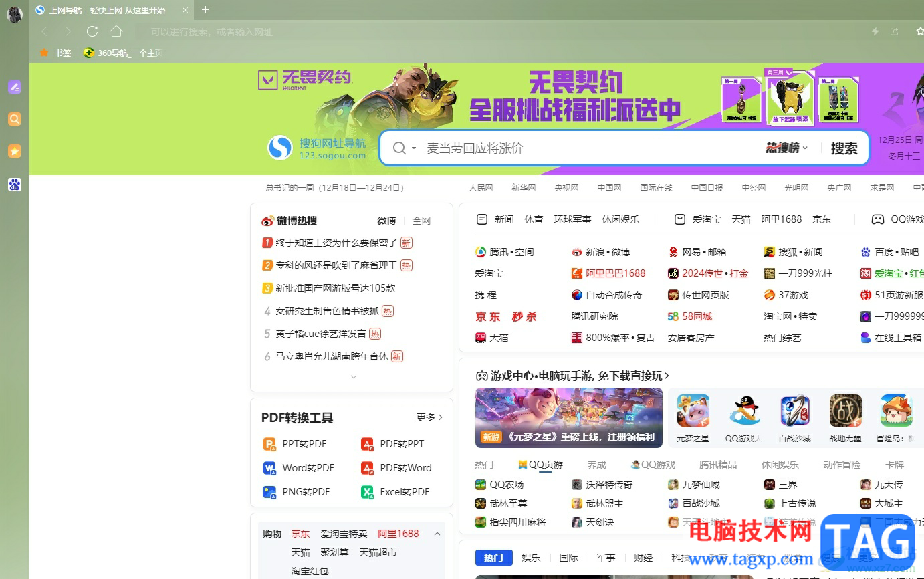Select the 腾讯精品 games tab
Image resolution: width=924 pixels, height=579 pixels.
click(718, 465)
